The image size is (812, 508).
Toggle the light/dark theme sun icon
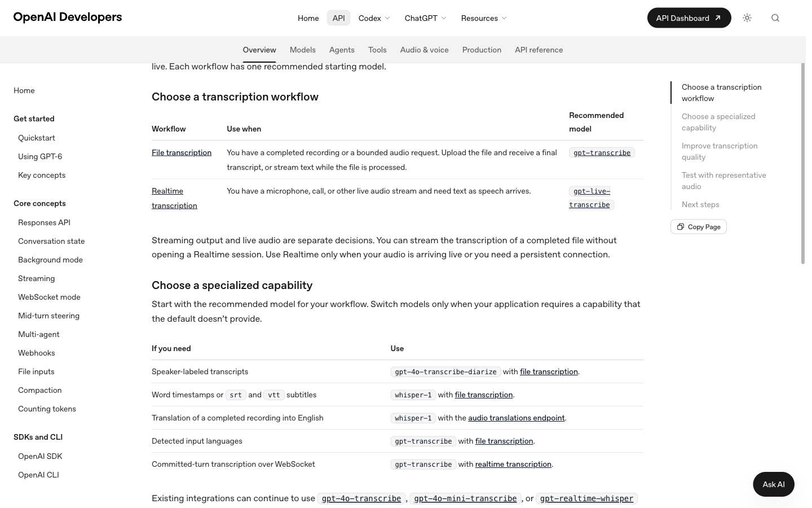747,18
